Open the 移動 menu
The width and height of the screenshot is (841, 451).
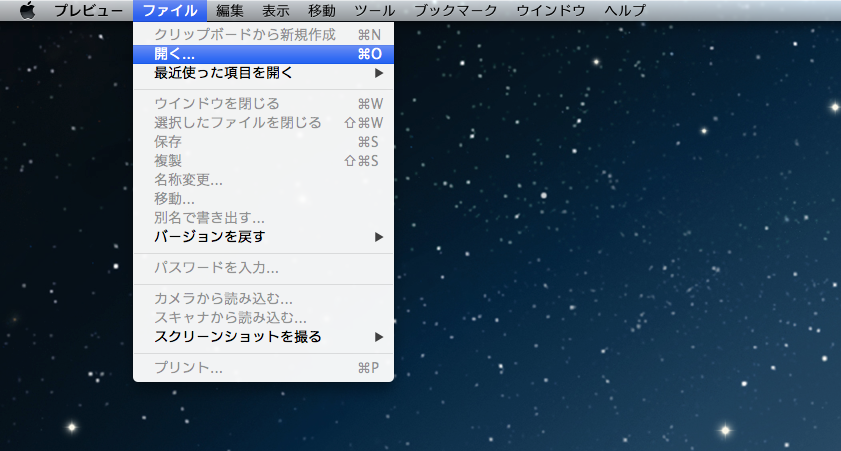322,10
